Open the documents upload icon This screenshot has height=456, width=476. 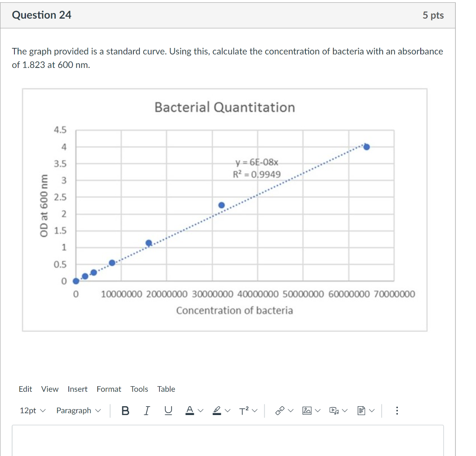[361, 410]
